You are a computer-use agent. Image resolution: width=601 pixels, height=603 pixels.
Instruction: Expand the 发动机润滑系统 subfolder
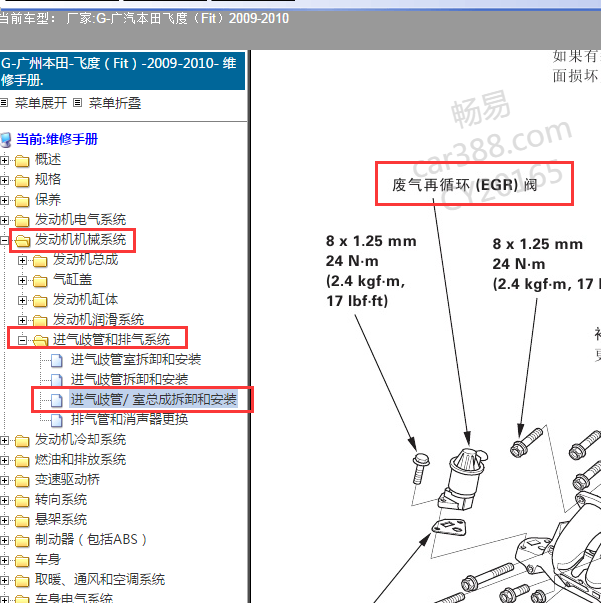pyautogui.click(x=22, y=320)
